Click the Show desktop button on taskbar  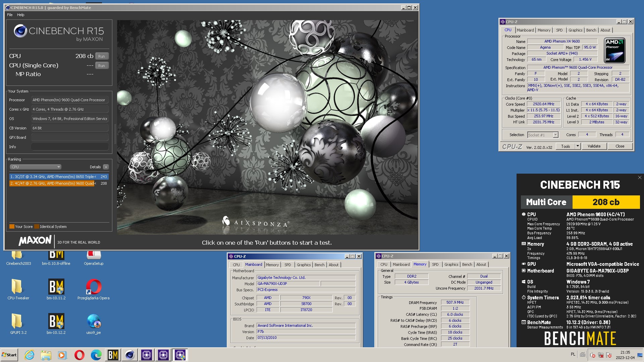pyautogui.click(x=640, y=355)
